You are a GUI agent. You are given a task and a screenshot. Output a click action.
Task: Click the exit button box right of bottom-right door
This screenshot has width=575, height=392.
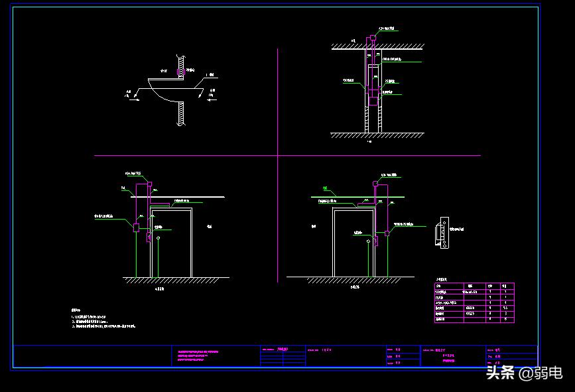coord(386,232)
